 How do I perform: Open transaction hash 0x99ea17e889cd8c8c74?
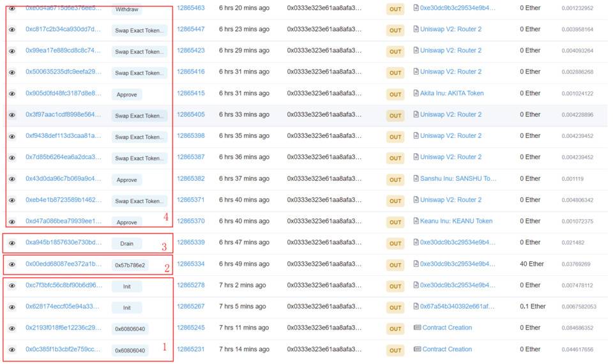coord(63,50)
